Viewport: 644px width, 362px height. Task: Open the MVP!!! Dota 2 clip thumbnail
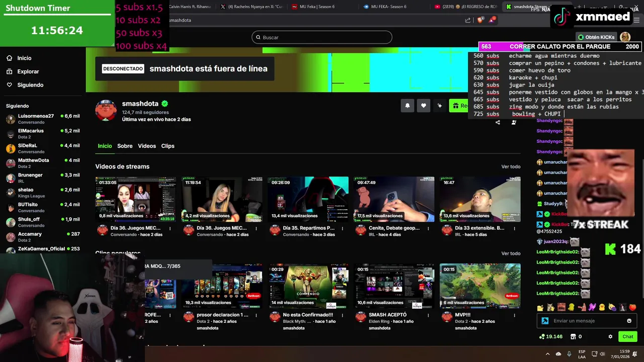pos(480,286)
